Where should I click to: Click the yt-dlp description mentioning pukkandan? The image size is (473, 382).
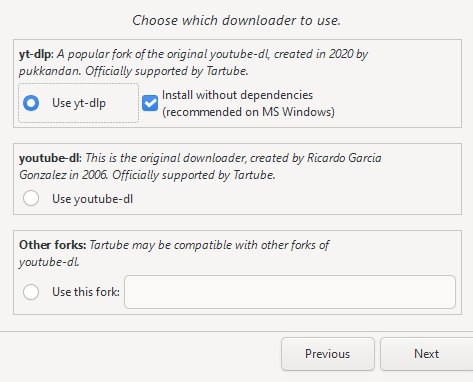[193, 62]
